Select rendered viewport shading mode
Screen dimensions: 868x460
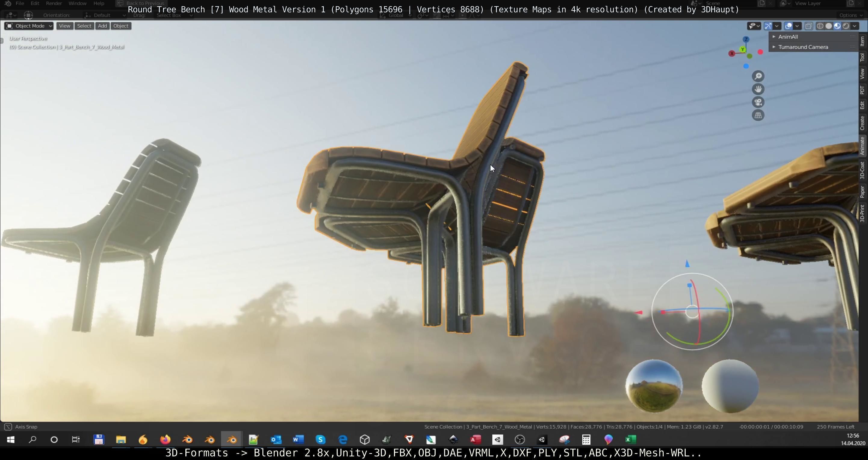[846, 26]
